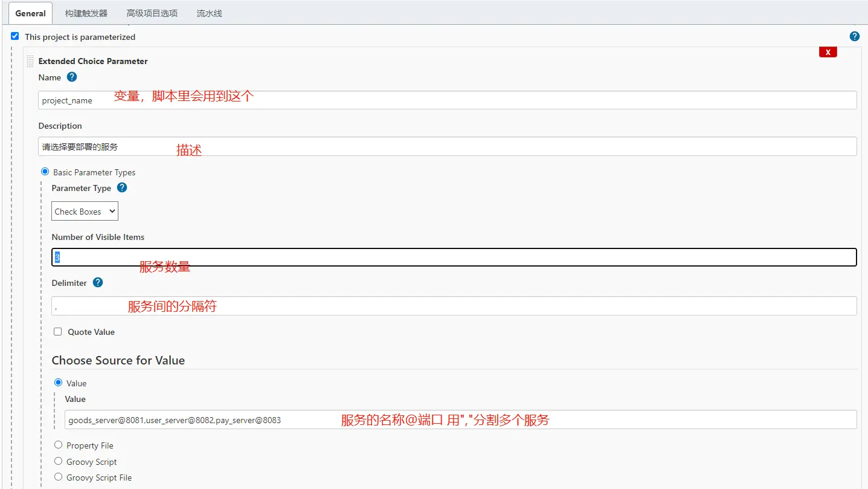The width and height of the screenshot is (868, 489).
Task: Go to the 高级项目选项 tab
Action: [152, 13]
